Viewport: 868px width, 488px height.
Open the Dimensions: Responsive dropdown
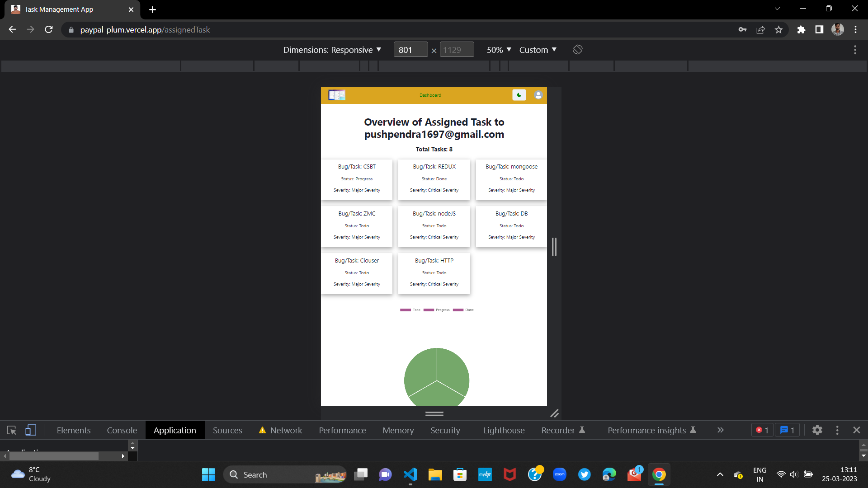click(332, 50)
